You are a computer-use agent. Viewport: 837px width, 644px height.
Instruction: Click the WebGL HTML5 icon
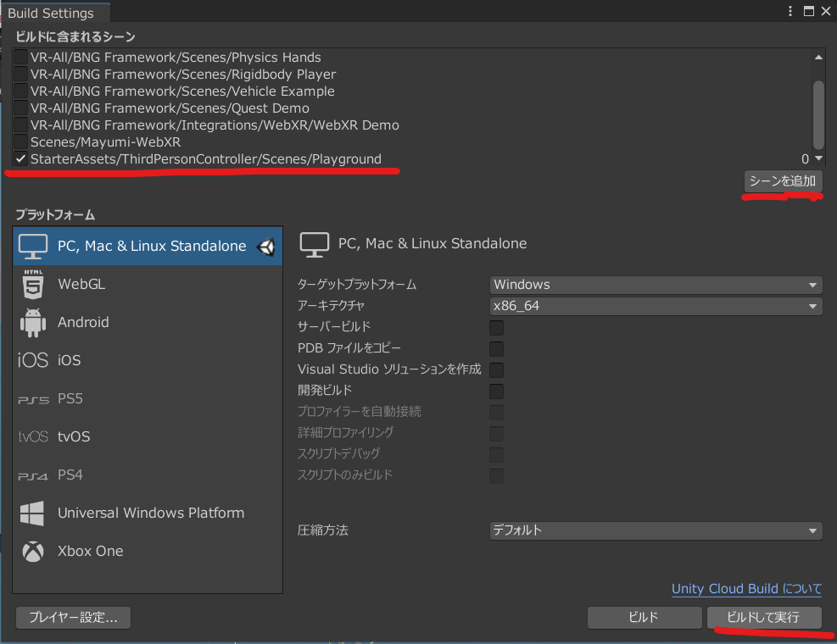(x=33, y=284)
